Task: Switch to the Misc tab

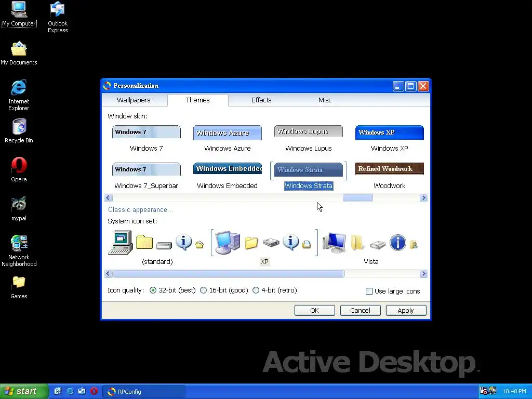Action: tap(325, 100)
